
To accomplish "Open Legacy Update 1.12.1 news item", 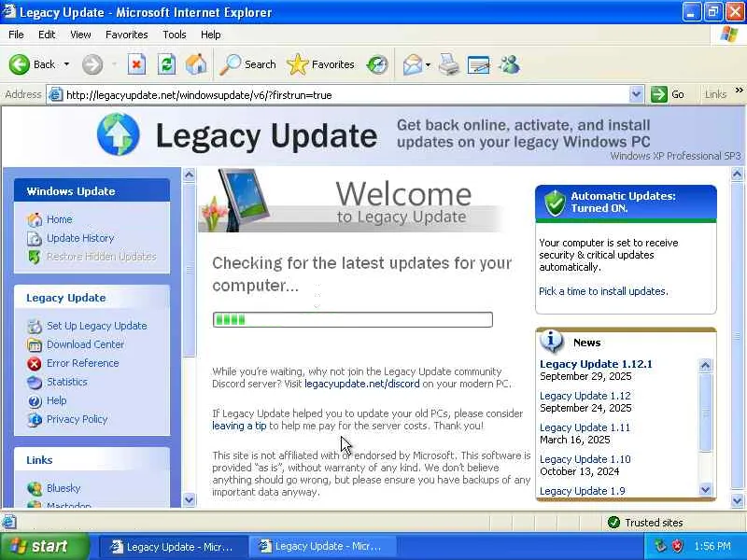I will coord(596,364).
